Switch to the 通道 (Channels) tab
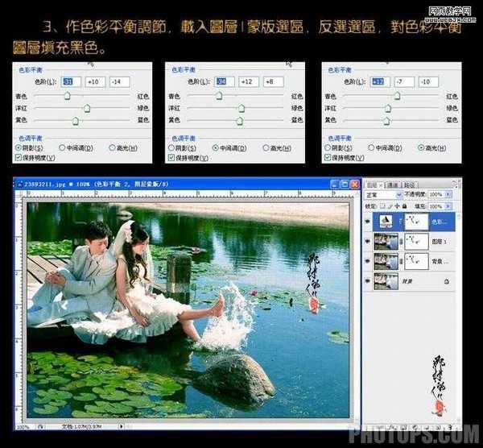 pos(393,185)
